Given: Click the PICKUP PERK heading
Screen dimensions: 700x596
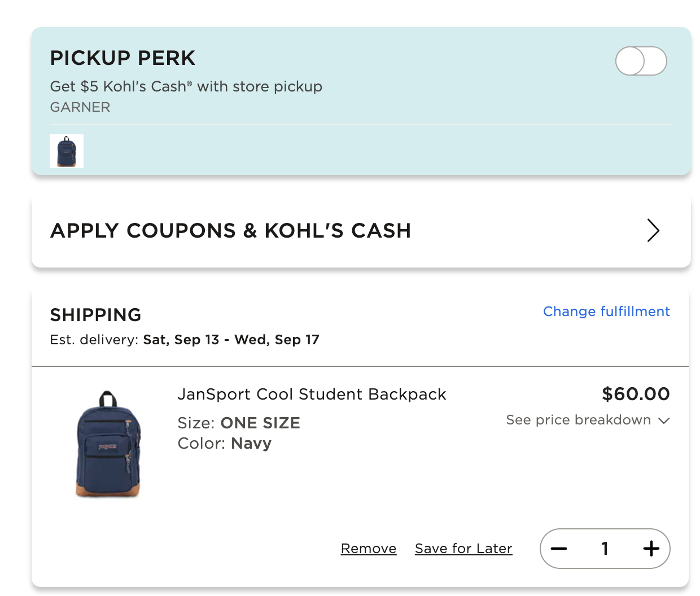Looking at the screenshot, I should pyautogui.click(x=123, y=58).
